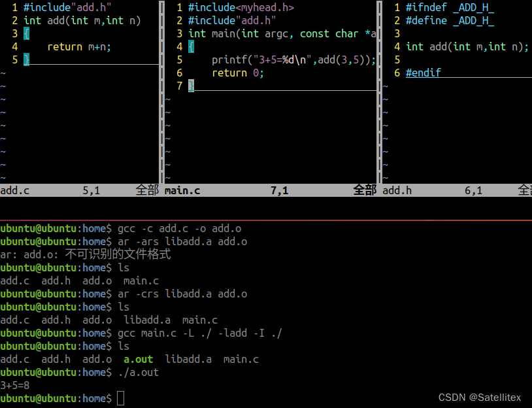Image resolution: width=532 pixels, height=408 pixels.
Task: Click #include"add.h" on line 2 of main.c
Action: [x=232, y=21]
